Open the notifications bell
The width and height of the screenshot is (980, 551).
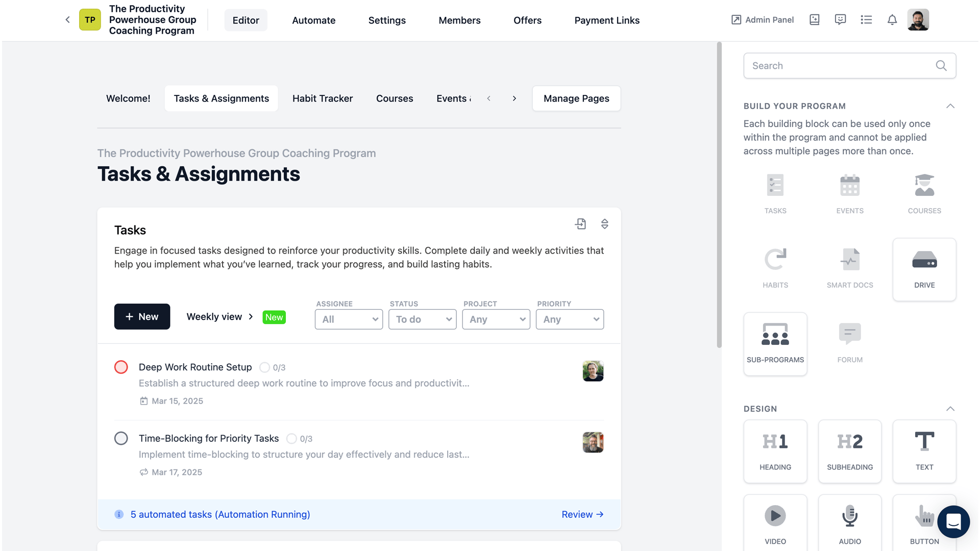(892, 20)
